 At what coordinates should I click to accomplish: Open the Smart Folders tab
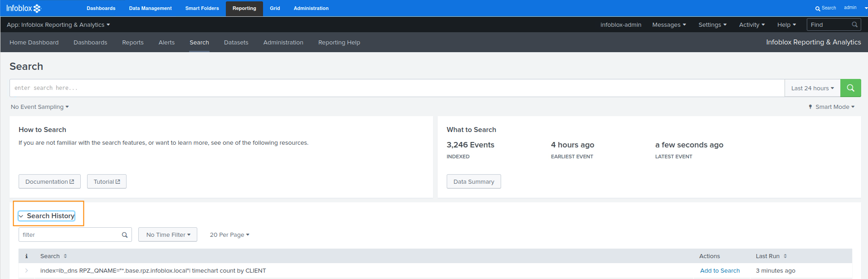click(x=202, y=9)
